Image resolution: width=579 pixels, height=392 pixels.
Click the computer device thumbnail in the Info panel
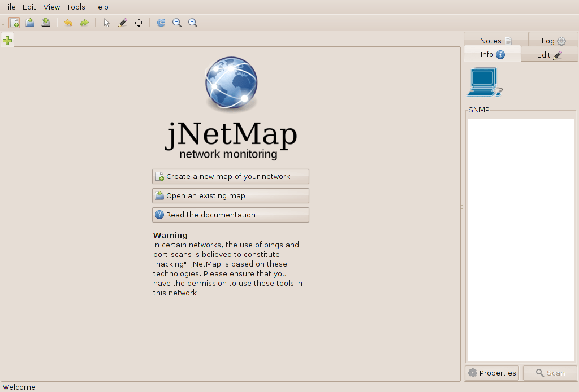(483, 81)
